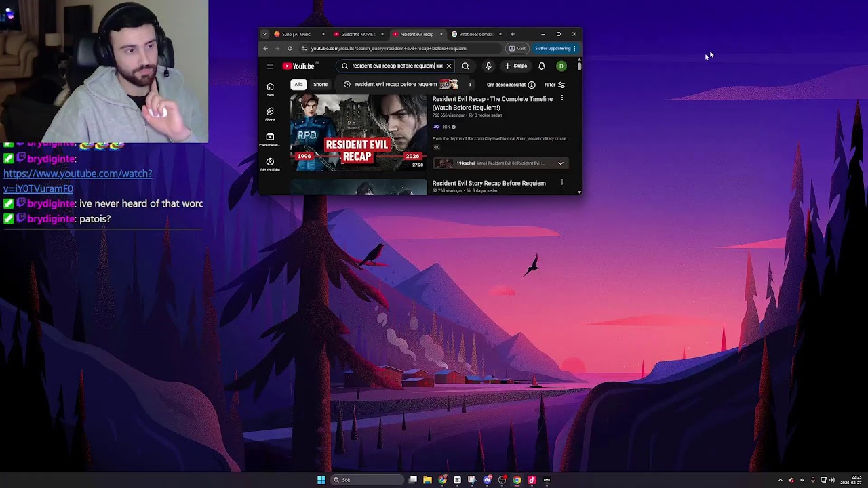This screenshot has height=488, width=868.
Task: Open YouTube notifications bell
Action: (542, 66)
